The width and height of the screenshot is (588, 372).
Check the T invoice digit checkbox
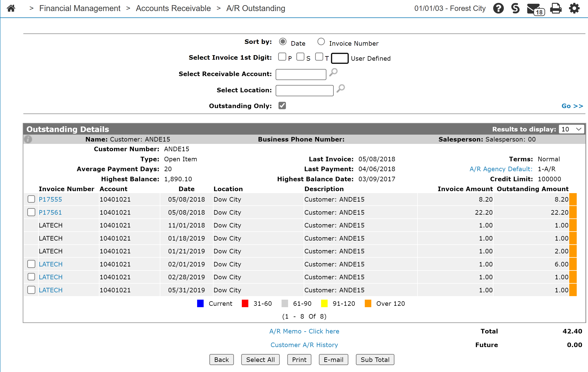pos(319,57)
